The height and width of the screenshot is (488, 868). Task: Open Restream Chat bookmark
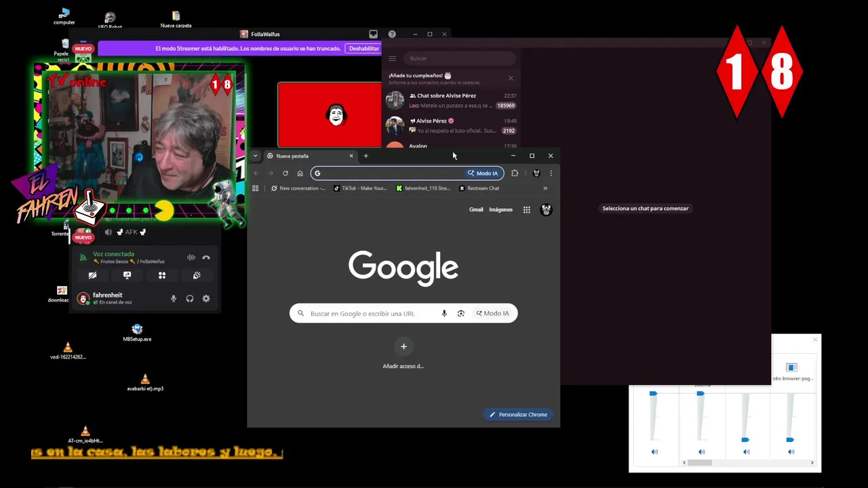click(479, 188)
